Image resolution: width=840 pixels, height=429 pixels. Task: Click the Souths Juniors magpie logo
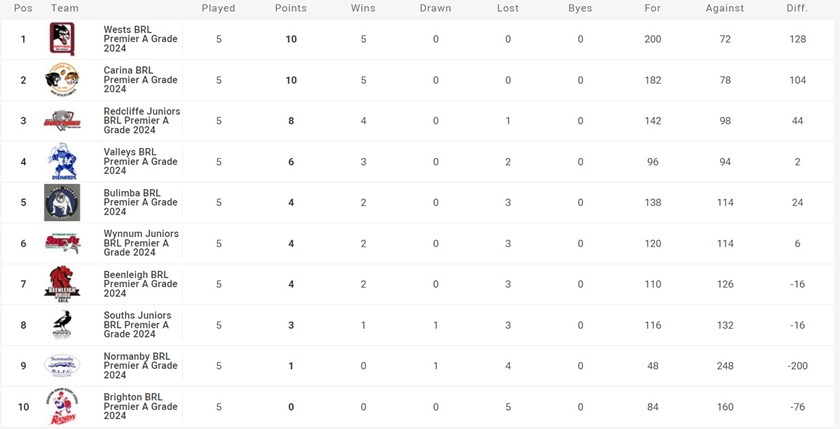(62, 325)
